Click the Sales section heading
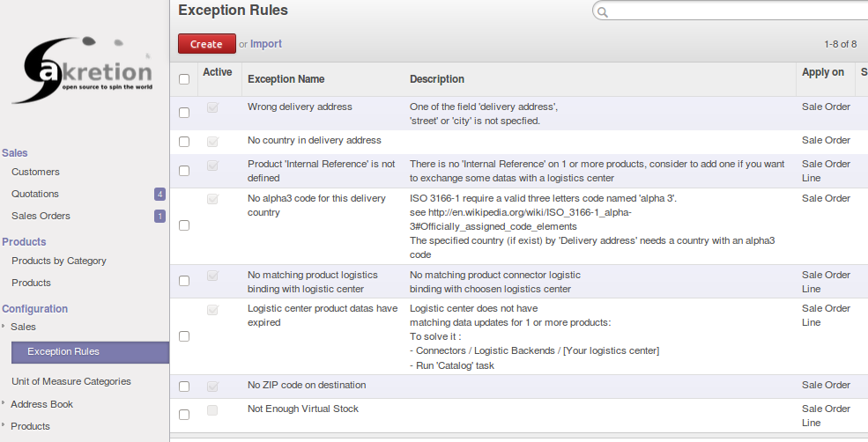The width and height of the screenshot is (868, 442). [15, 153]
